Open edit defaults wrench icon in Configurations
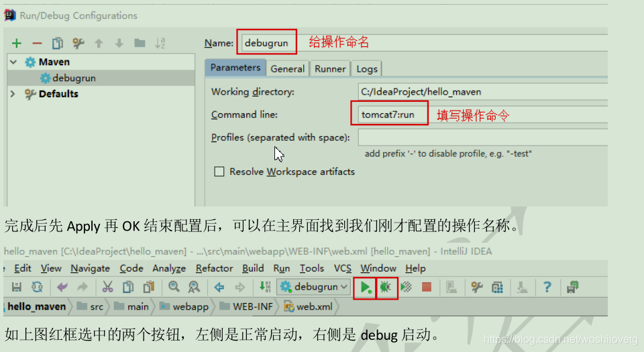Image resolution: width=644 pixels, height=352 pixels. [78, 43]
